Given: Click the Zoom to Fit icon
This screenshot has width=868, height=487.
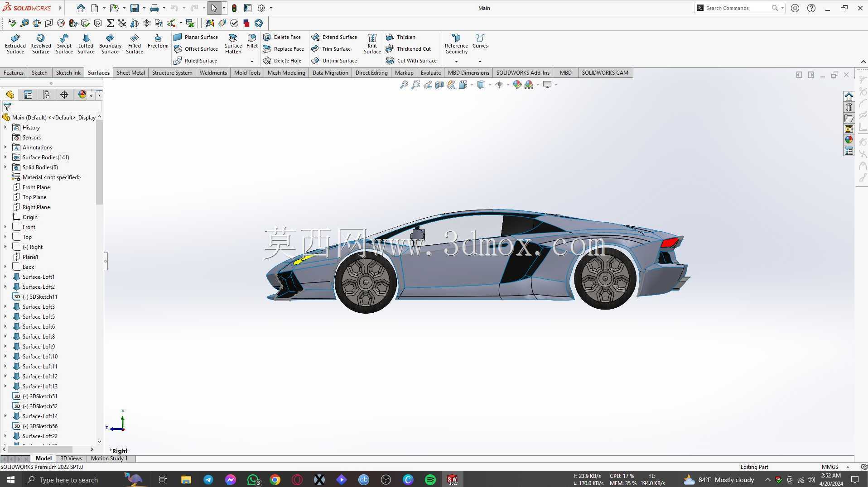Looking at the screenshot, I should (404, 85).
